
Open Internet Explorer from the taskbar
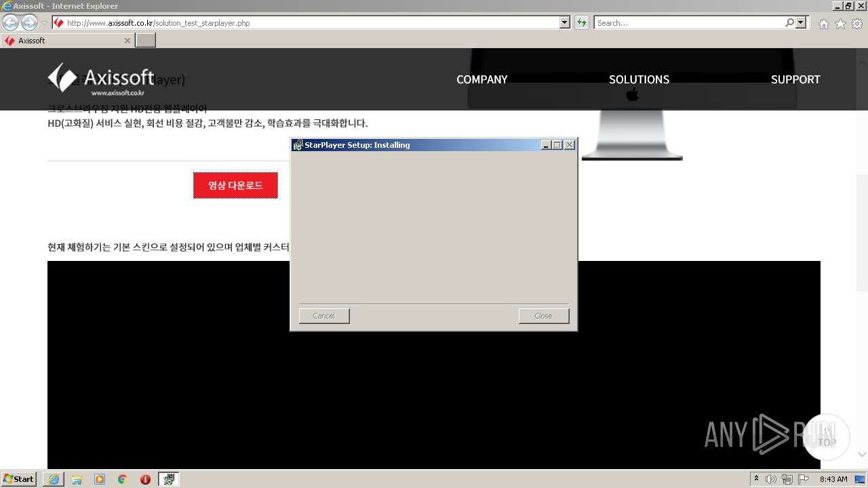point(54,479)
